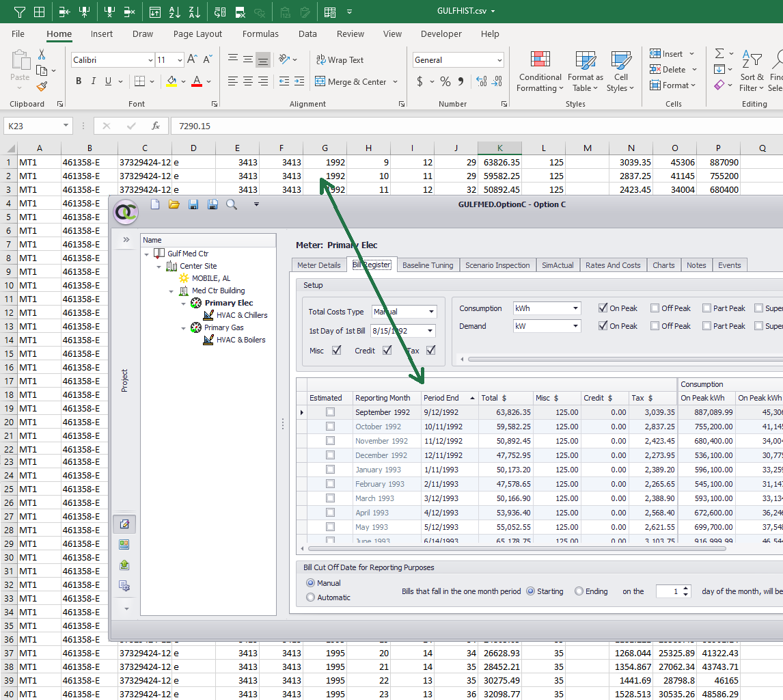
Task: Click New document icon in Option C toolbar
Action: [155, 204]
